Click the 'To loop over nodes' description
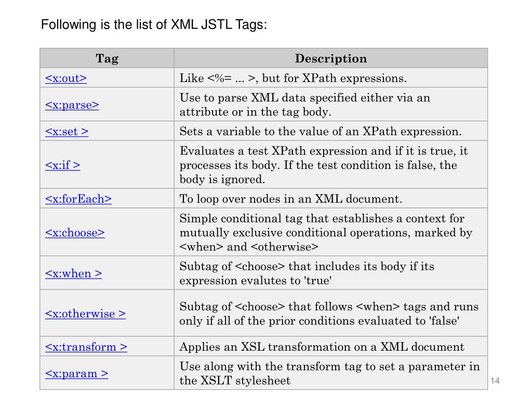 point(291,199)
